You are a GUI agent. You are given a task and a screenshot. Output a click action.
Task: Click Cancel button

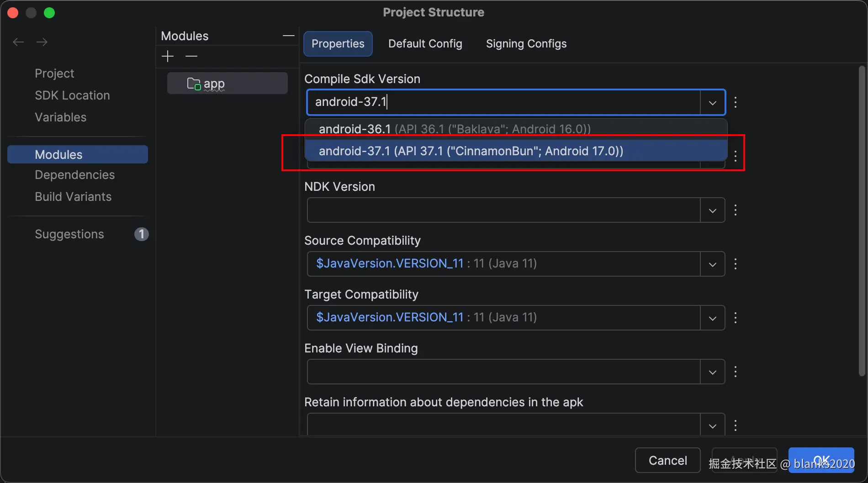(x=667, y=460)
